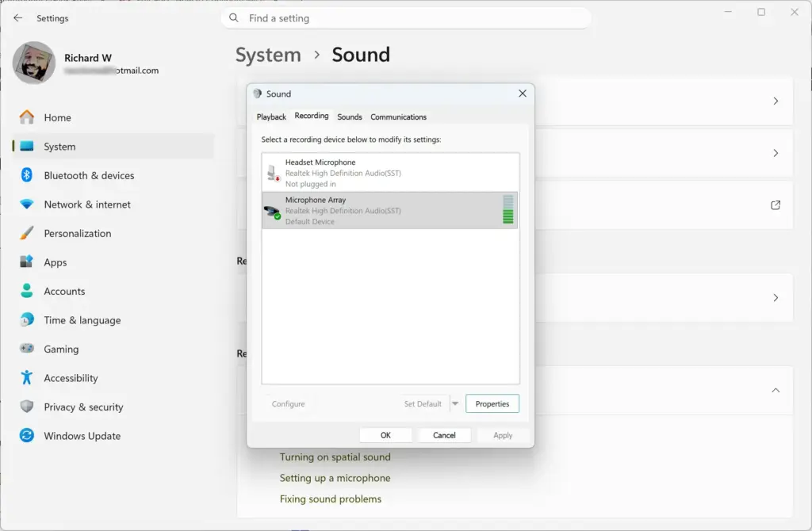Open Setting up a microphone link
Screen dimensions: 812x531
(x=335, y=478)
